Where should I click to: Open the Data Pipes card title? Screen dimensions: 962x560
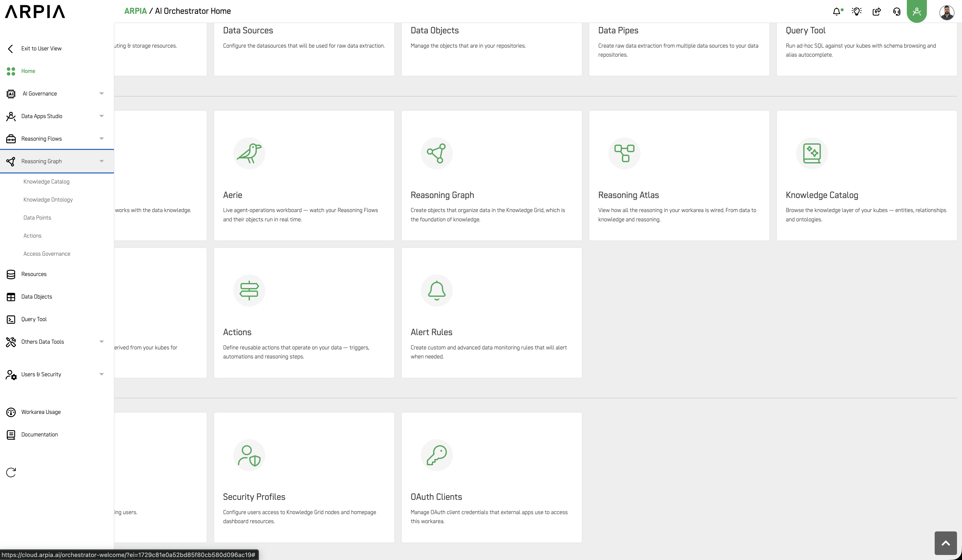click(618, 31)
